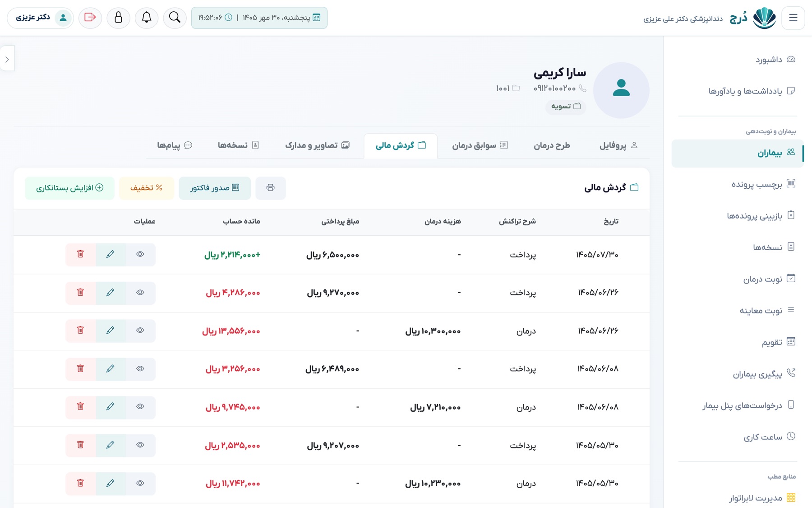The width and height of the screenshot is (812, 508).
Task: Click the patient avatar of سارا کریمی
Action: pyautogui.click(x=621, y=90)
